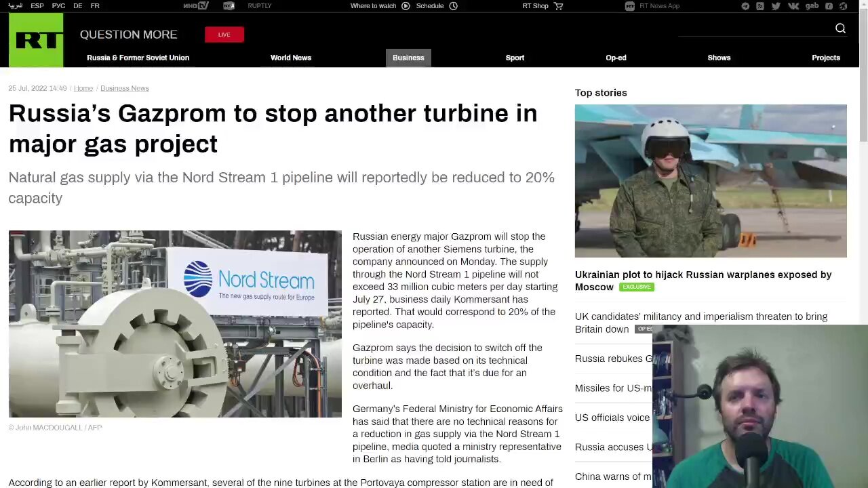Viewport: 868px width, 488px height.
Task: Go to Home breadcrumb link
Action: click(x=83, y=88)
